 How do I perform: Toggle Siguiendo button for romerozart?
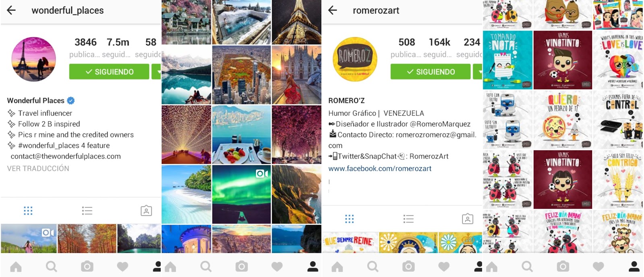(x=430, y=72)
